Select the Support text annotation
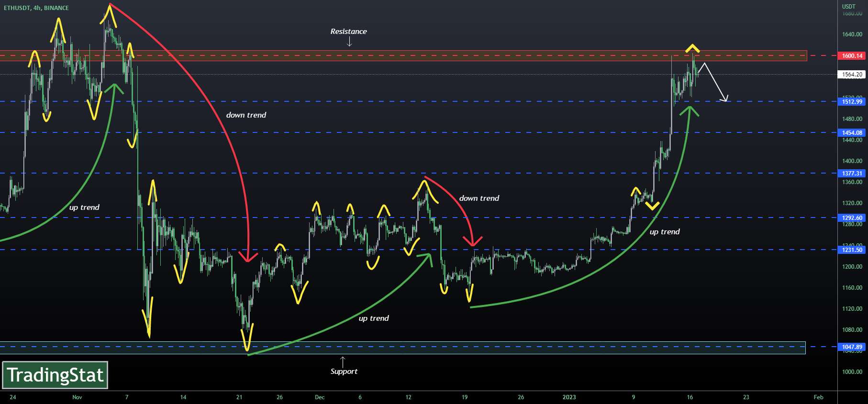Image resolution: width=868 pixels, height=404 pixels. 344,371
